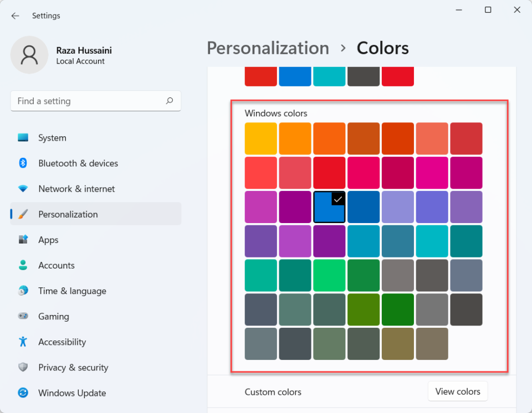This screenshot has height=413, width=532.
Task: Go back with the back arrow
Action: point(15,16)
